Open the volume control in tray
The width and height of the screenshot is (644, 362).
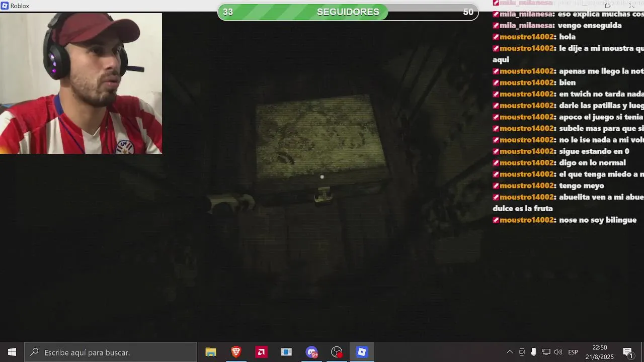tap(558, 352)
